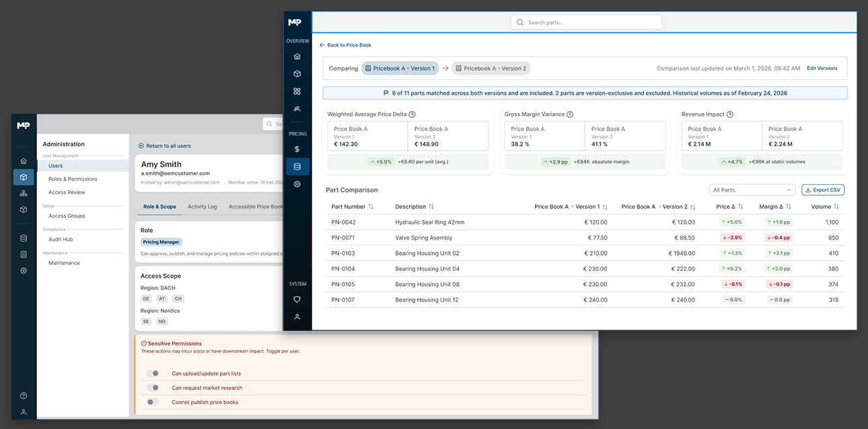Image resolution: width=868 pixels, height=429 pixels.
Task: Click the help question mark icon in Administration sidebar
Action: [x=24, y=396]
